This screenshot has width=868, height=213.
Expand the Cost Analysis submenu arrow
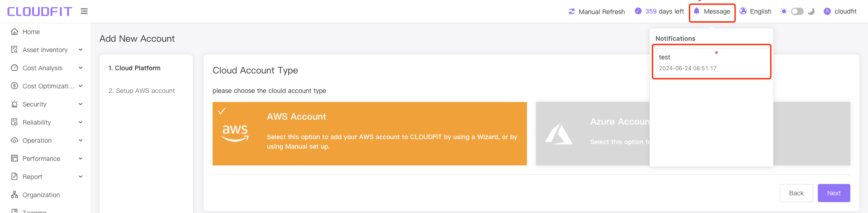81,68
